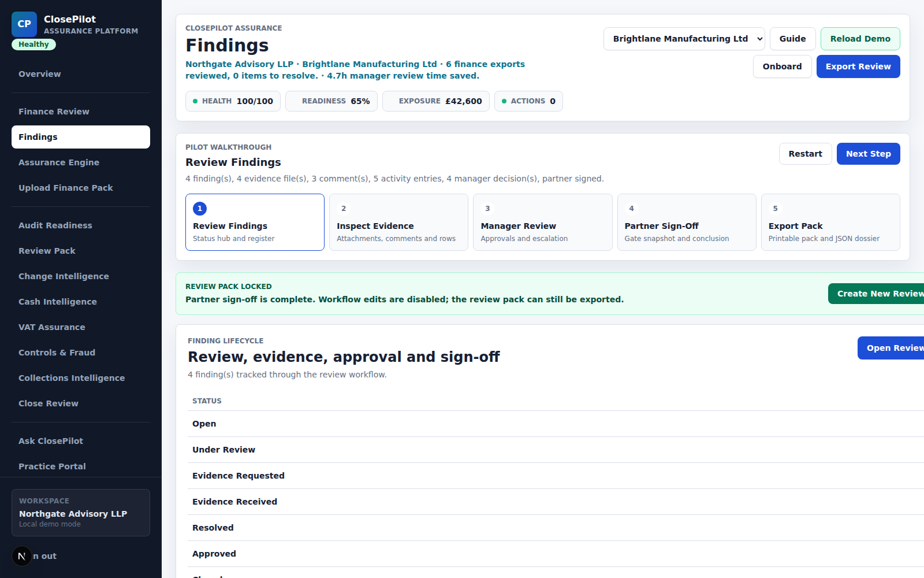Open Cash Intelligence page
This screenshot has width=924, height=578.
[81, 302]
